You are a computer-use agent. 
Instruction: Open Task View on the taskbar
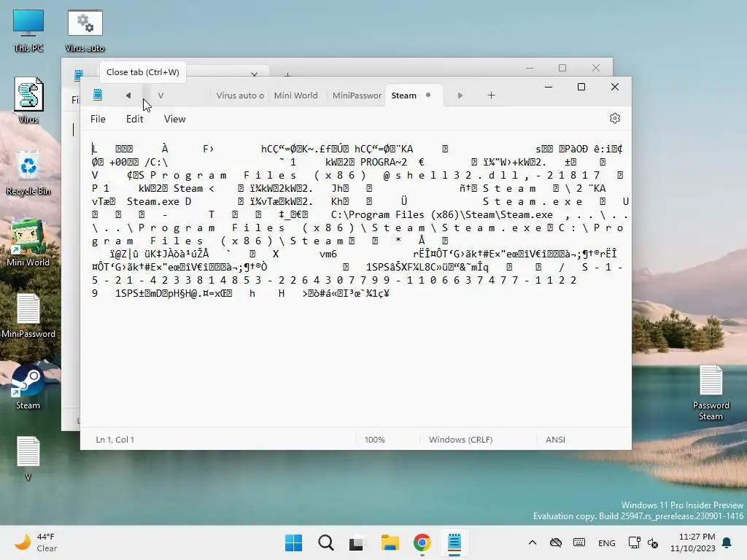[x=357, y=542]
